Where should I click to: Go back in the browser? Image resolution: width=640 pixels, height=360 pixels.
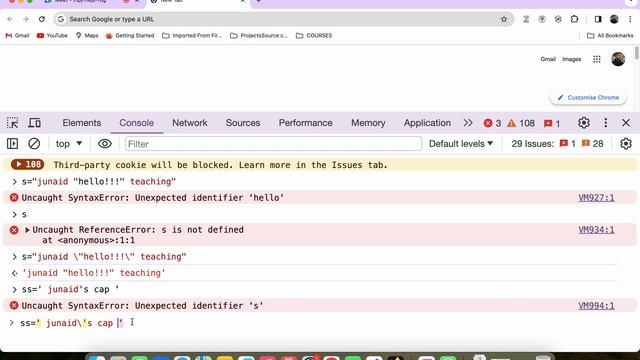tap(10, 19)
